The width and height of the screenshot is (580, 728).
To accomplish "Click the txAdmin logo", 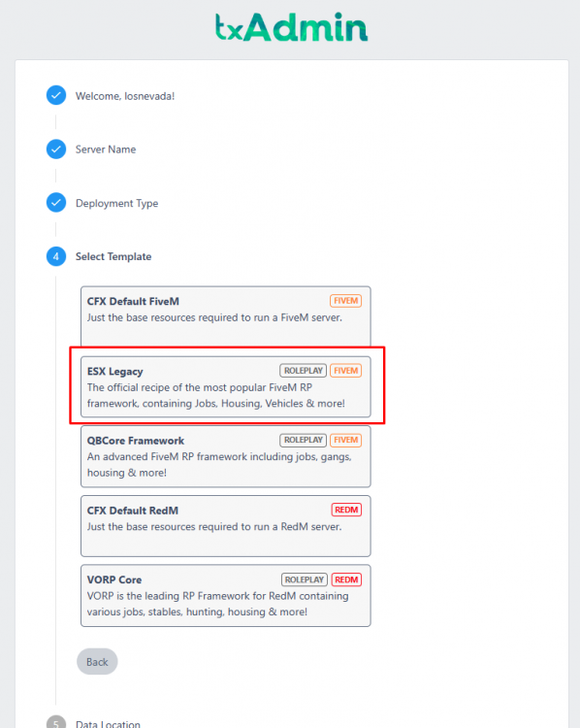I will coord(291,27).
